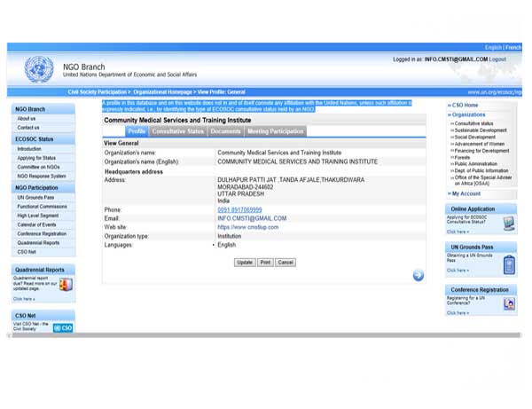532x409 pixels.
Task: Open the Consultative Status tab
Action: tap(178, 131)
